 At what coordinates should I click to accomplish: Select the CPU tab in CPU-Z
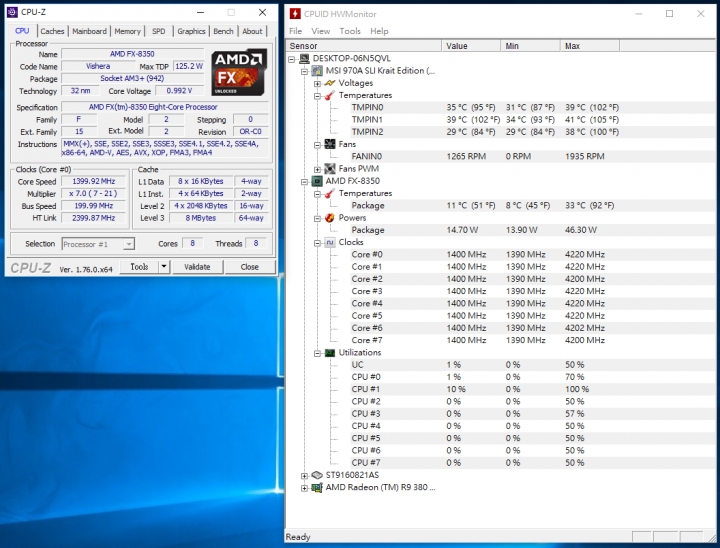pyautogui.click(x=22, y=31)
